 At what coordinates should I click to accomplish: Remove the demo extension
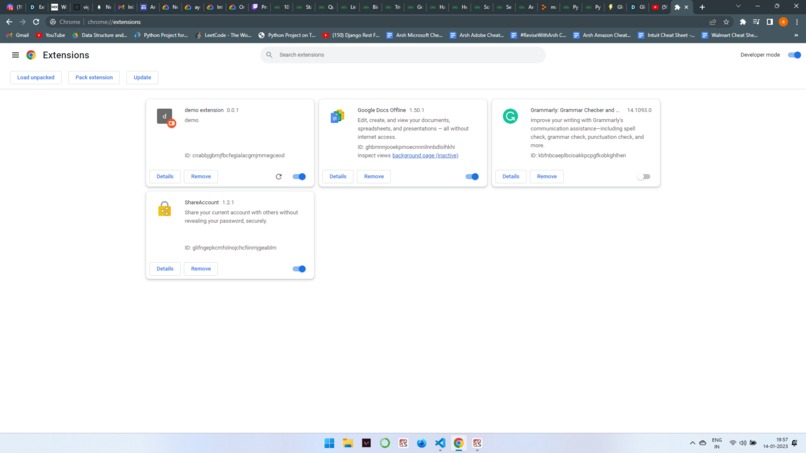pos(201,176)
